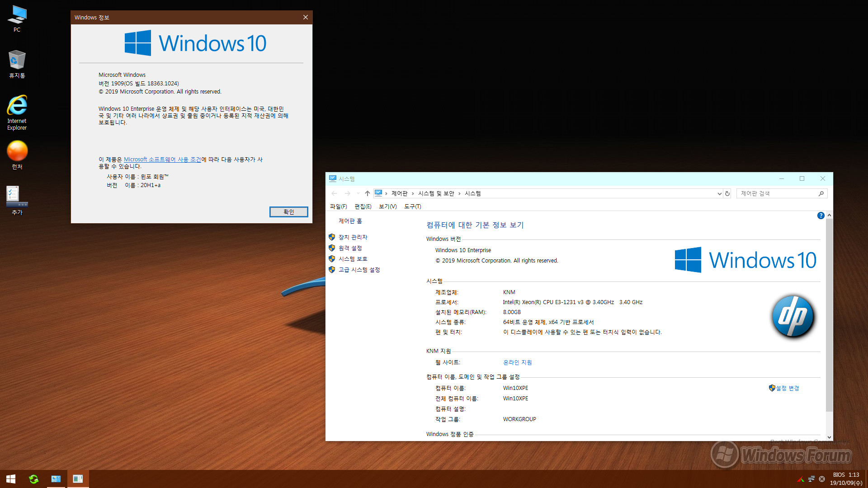
Task: Click the 확인 button in Windows info
Action: click(x=288, y=212)
